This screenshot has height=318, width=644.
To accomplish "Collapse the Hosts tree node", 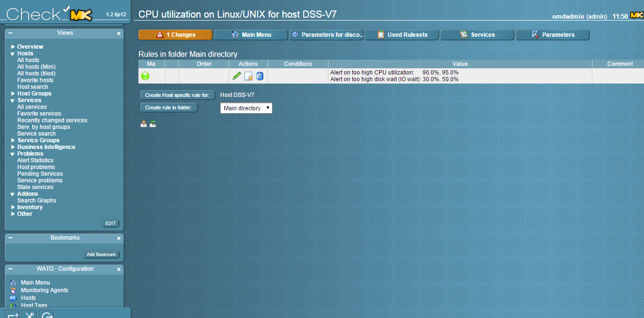I will 13,53.
